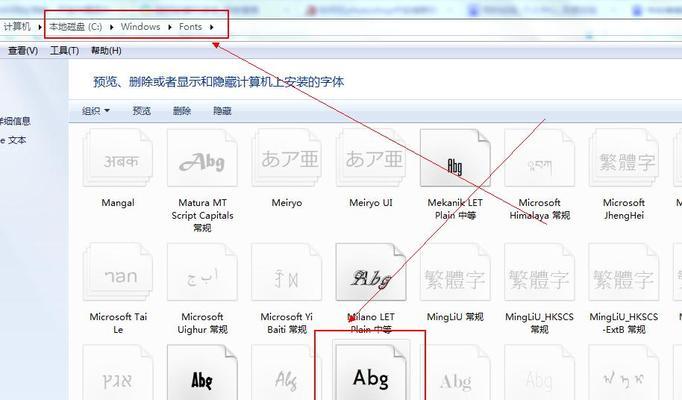The height and width of the screenshot is (400, 682).
Task: Expand the arrow after 本地磁盘 (C:)
Action: [111, 27]
